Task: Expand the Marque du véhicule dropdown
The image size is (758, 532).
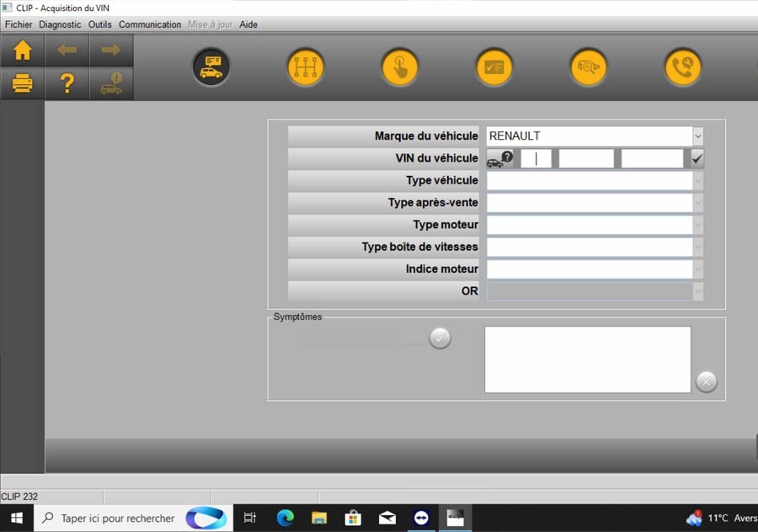Action: tap(698, 136)
